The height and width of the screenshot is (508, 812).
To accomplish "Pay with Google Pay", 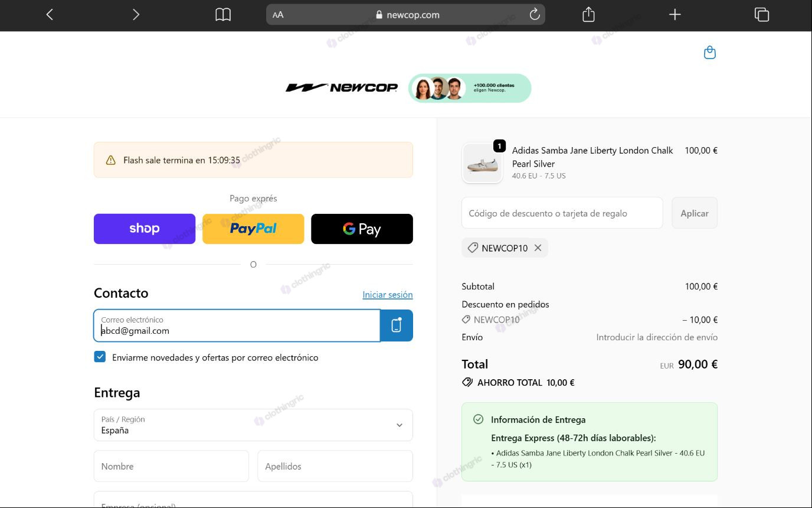I will [x=362, y=229].
